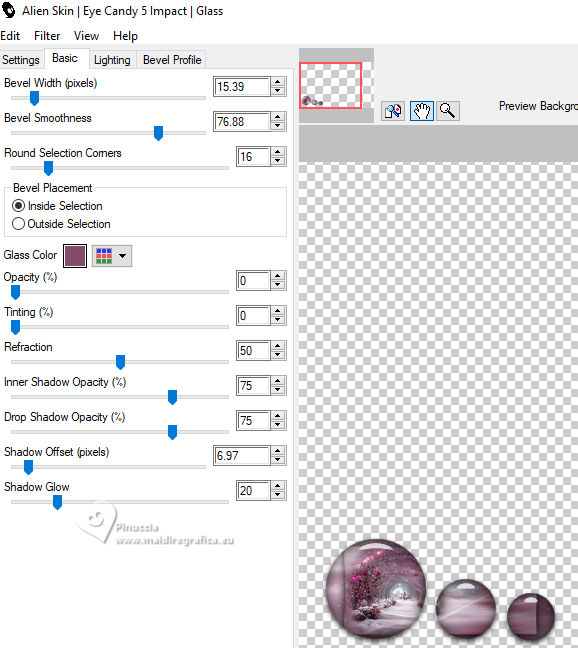Open the Filter menu

pos(47,36)
